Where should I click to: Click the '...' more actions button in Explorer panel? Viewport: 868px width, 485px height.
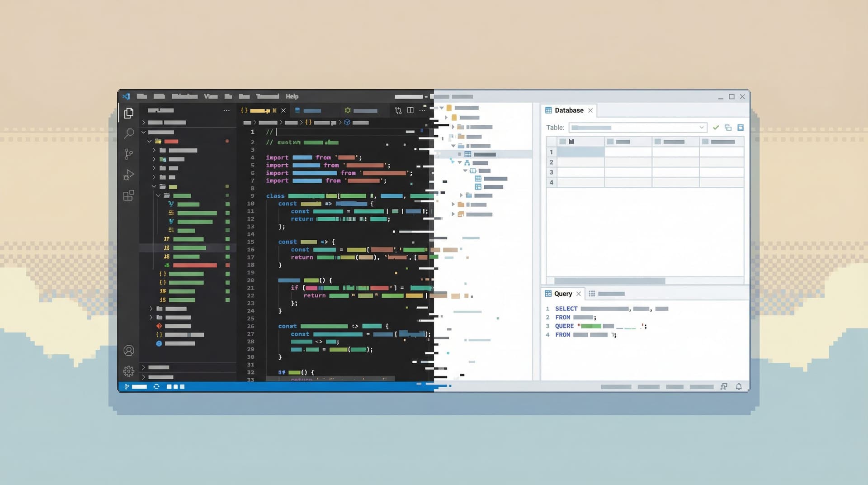(x=226, y=110)
